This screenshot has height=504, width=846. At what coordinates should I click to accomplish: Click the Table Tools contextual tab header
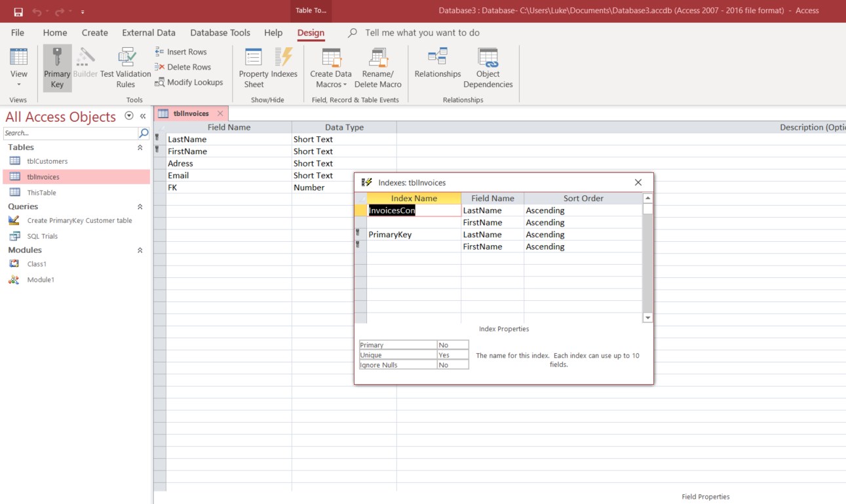(311, 10)
